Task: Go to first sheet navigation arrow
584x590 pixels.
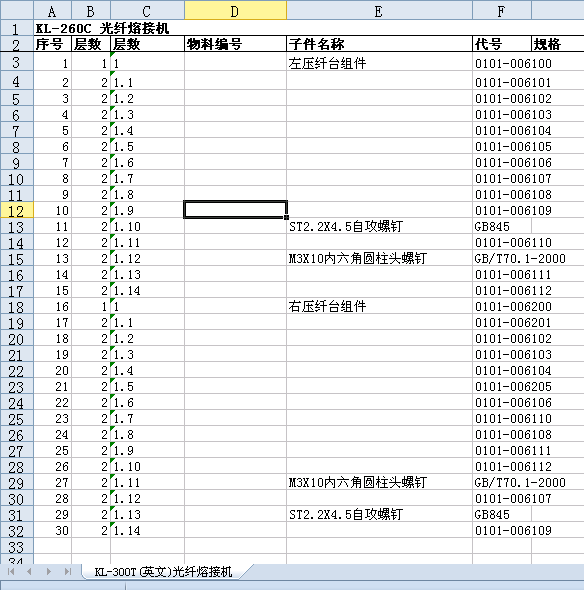Action: pyautogui.click(x=11, y=572)
